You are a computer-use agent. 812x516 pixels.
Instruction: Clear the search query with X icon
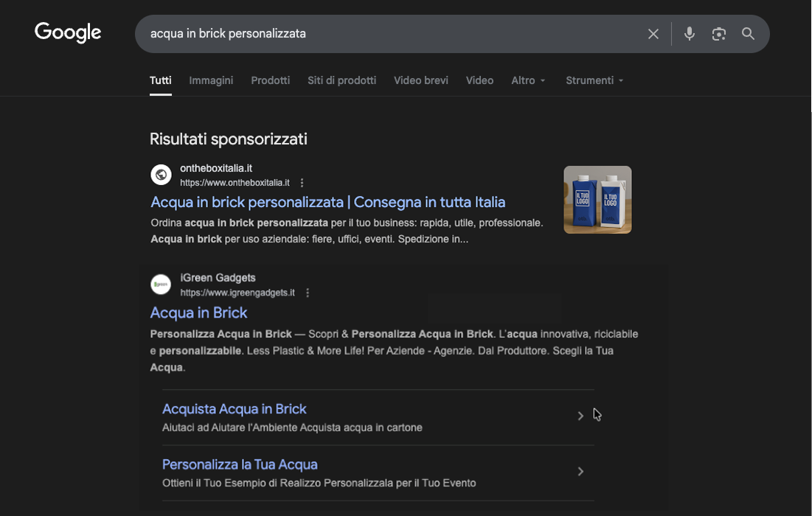click(x=653, y=34)
